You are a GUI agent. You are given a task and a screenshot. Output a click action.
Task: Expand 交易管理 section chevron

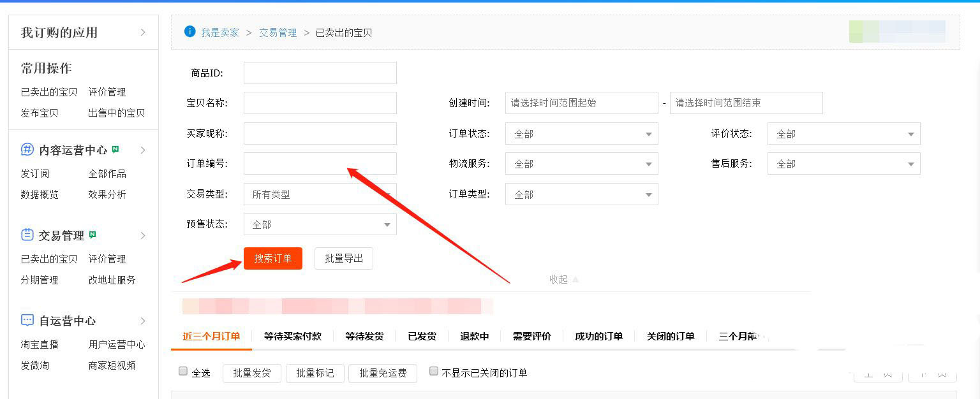pos(143,235)
